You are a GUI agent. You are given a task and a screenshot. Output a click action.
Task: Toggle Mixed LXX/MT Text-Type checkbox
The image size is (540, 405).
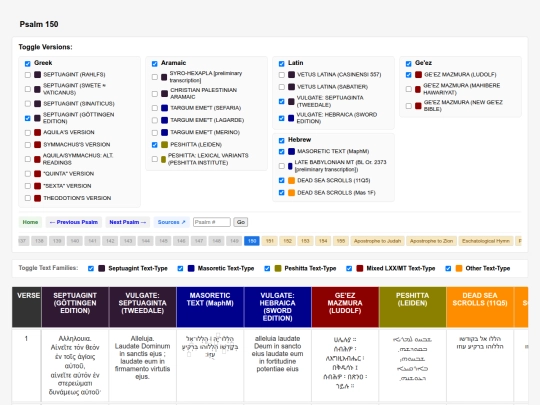[349, 269]
